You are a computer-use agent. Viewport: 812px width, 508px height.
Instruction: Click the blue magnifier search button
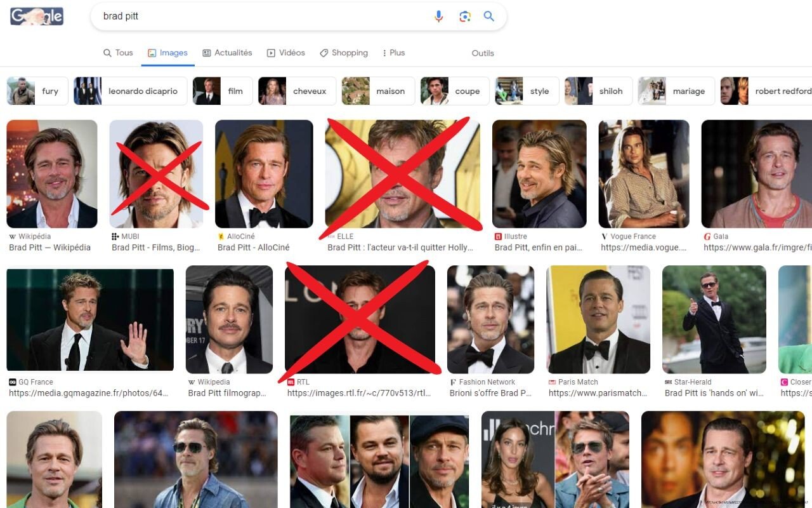point(488,17)
